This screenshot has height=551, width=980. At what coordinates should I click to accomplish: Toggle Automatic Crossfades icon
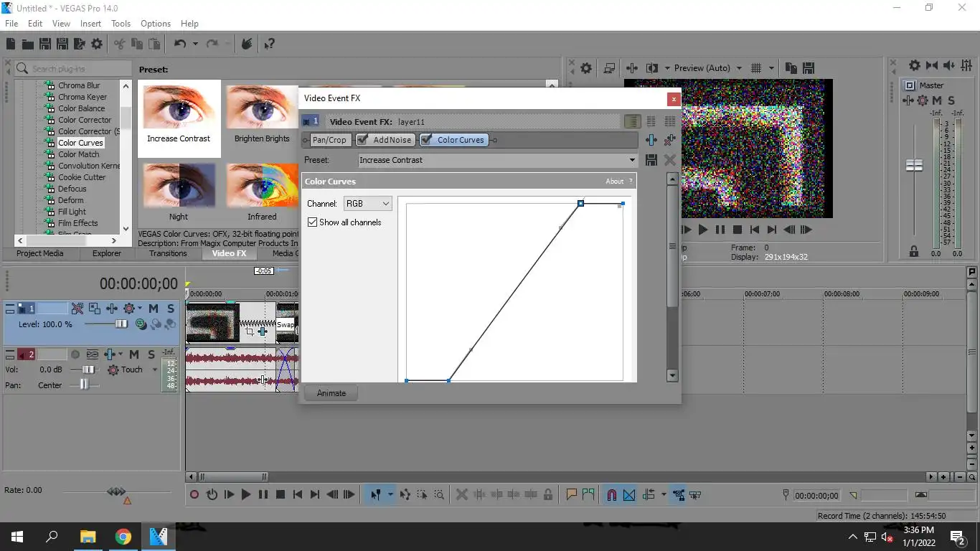coord(629,494)
